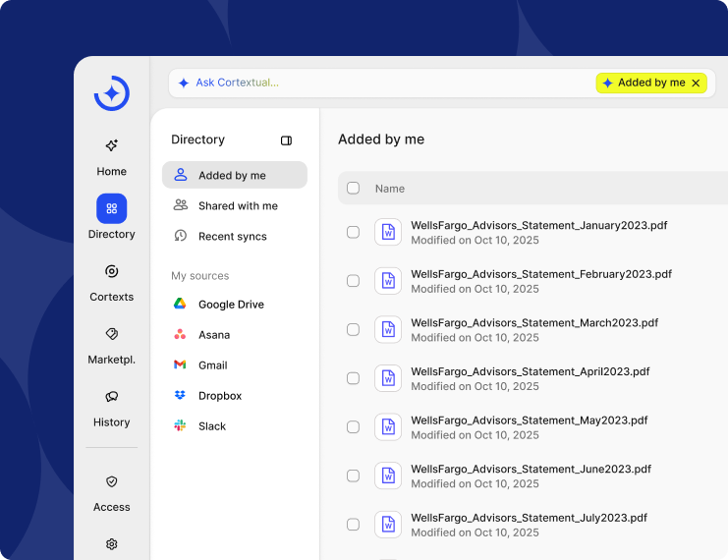This screenshot has width=728, height=560.
Task: Open the Home section in sidebar
Action: pyautogui.click(x=111, y=145)
